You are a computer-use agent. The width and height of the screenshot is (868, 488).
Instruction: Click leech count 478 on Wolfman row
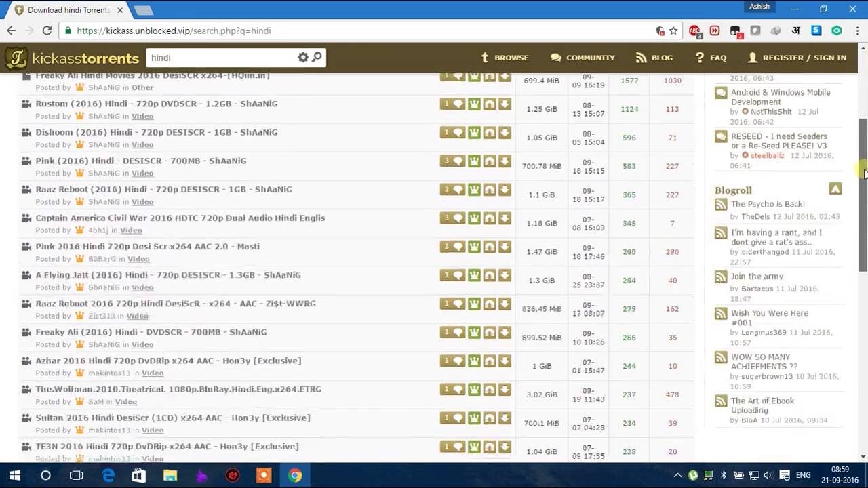point(672,394)
